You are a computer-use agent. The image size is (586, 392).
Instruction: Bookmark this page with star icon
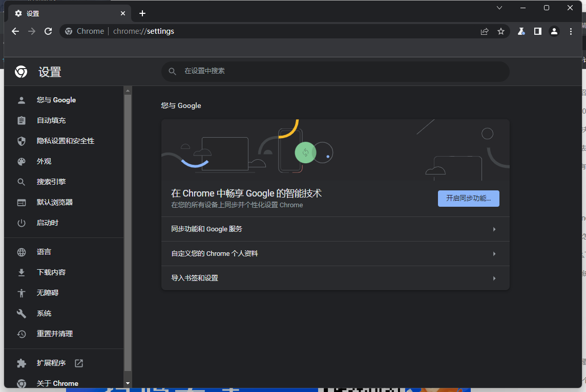[x=501, y=31]
